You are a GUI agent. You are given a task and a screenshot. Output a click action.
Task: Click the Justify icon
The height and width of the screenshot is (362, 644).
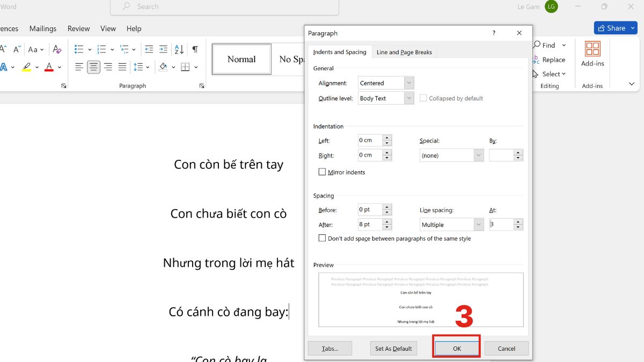(122, 67)
